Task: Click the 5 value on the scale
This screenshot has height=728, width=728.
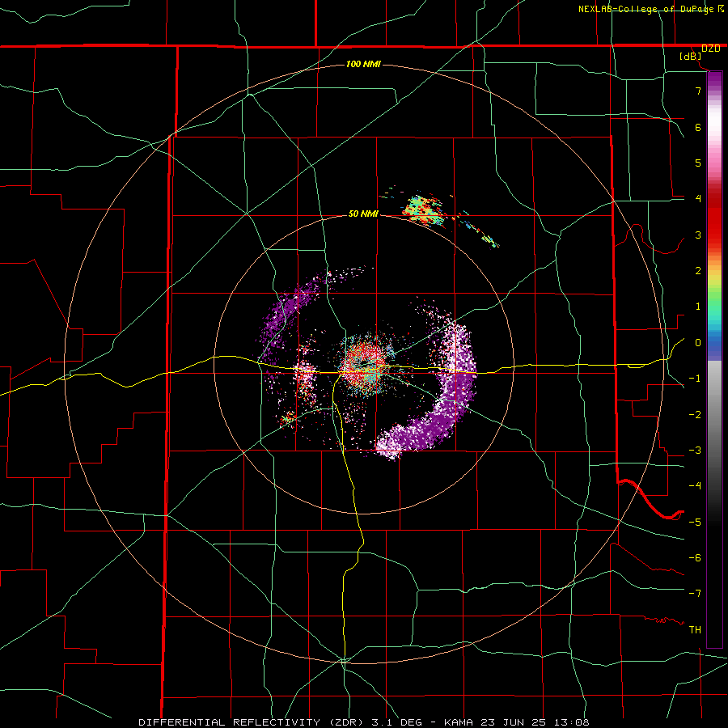Action: coord(698,163)
